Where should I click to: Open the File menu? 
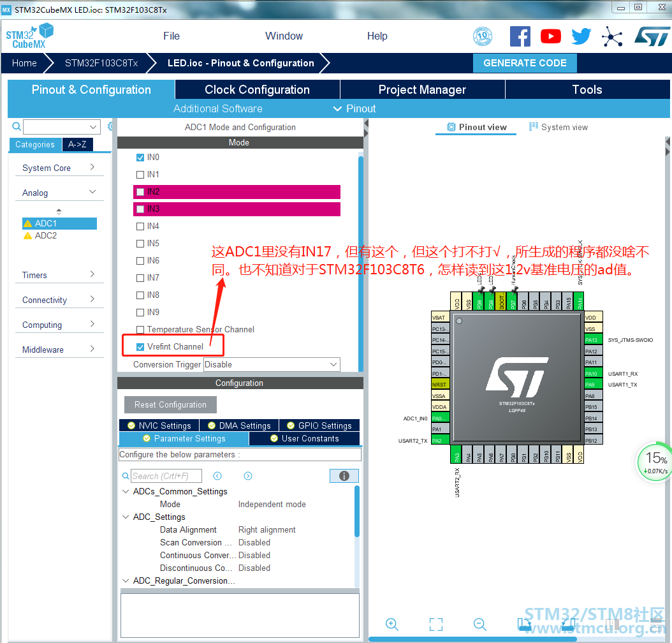coord(172,36)
